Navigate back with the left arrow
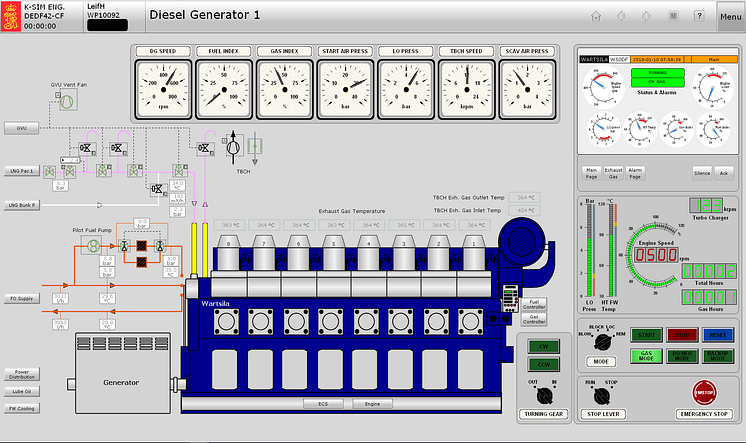This screenshot has height=443, width=746. click(621, 16)
